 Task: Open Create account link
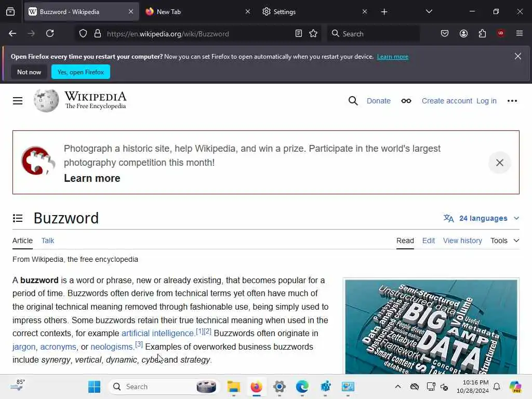click(447, 101)
